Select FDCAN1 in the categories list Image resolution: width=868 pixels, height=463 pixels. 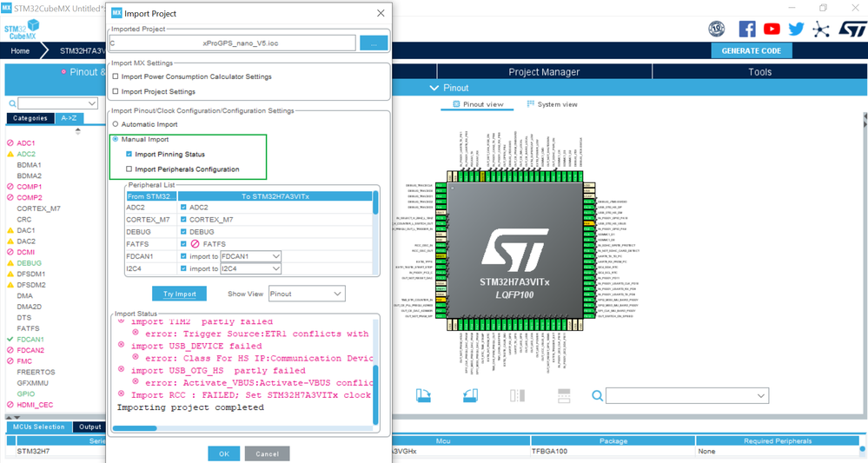30,339
